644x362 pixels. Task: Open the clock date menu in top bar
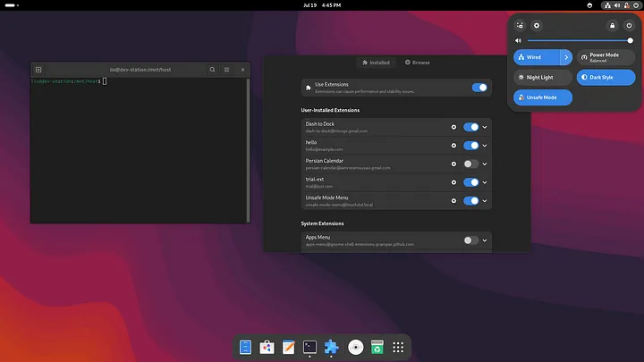coord(322,5)
